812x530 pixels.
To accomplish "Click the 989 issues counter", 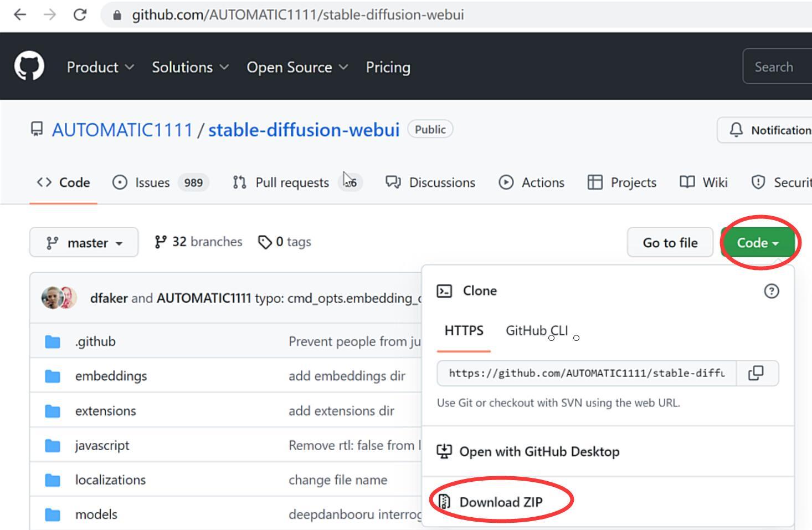I will tap(193, 182).
